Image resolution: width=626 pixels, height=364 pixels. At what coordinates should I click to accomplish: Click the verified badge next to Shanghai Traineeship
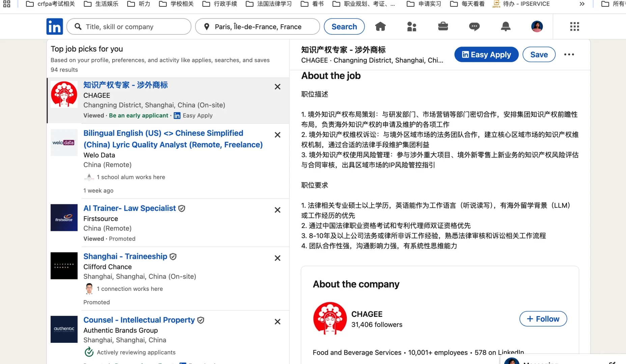click(173, 257)
